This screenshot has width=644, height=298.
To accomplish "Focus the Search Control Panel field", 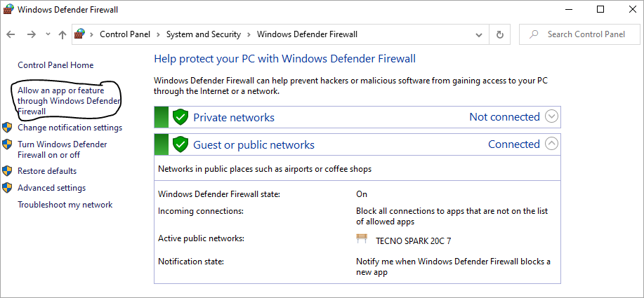I will [579, 34].
